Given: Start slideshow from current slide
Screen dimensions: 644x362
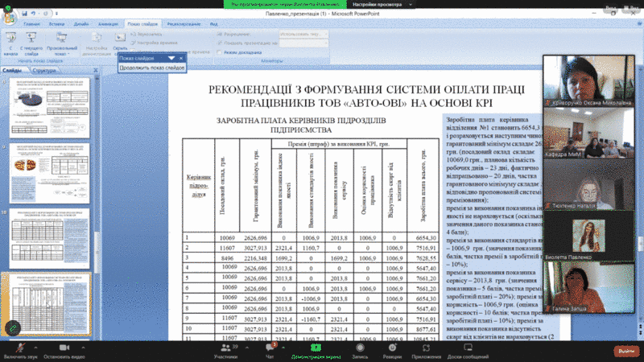Looking at the screenshot, I should coord(31,44).
